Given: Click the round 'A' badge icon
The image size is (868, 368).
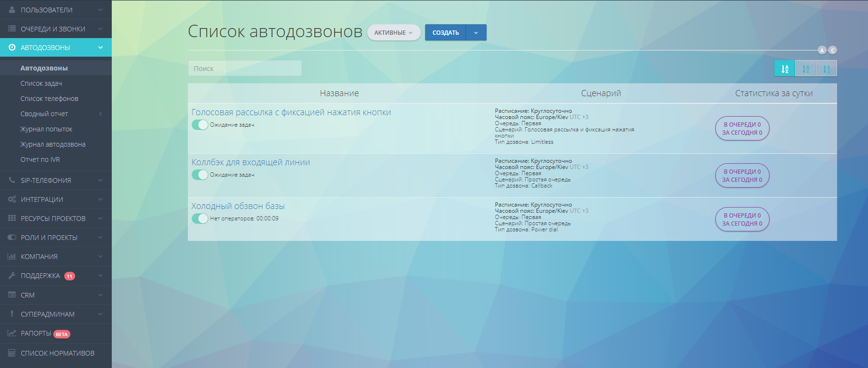Looking at the screenshot, I should pyautogui.click(x=822, y=50).
